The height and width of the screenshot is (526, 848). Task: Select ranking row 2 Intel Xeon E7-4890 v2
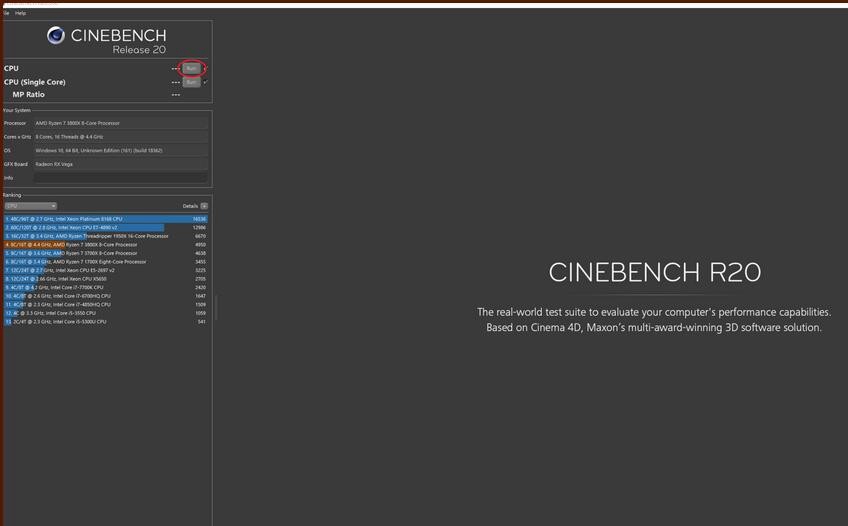coord(106,228)
